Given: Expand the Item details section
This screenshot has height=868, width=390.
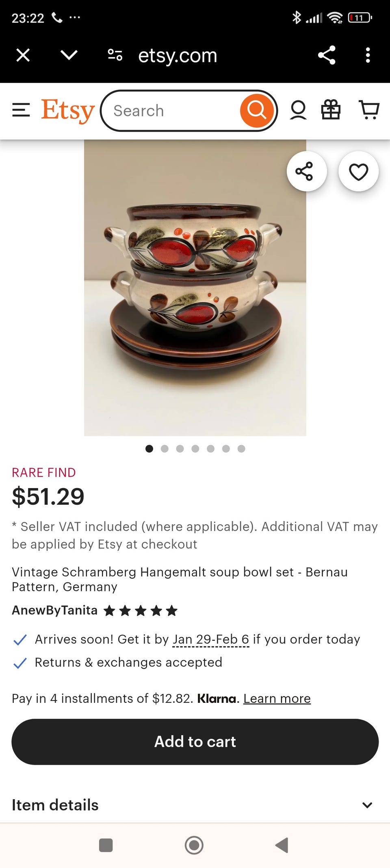Looking at the screenshot, I should point(195,805).
